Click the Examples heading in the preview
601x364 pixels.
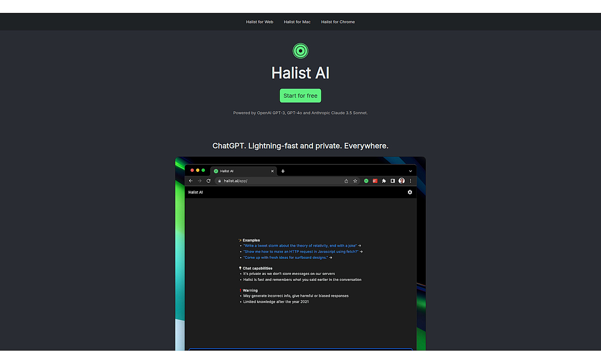(251, 240)
